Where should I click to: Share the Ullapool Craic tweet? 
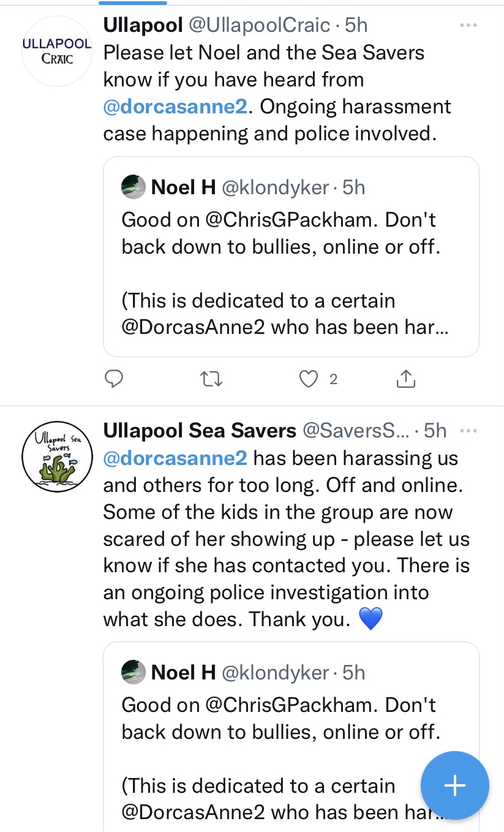click(x=405, y=380)
